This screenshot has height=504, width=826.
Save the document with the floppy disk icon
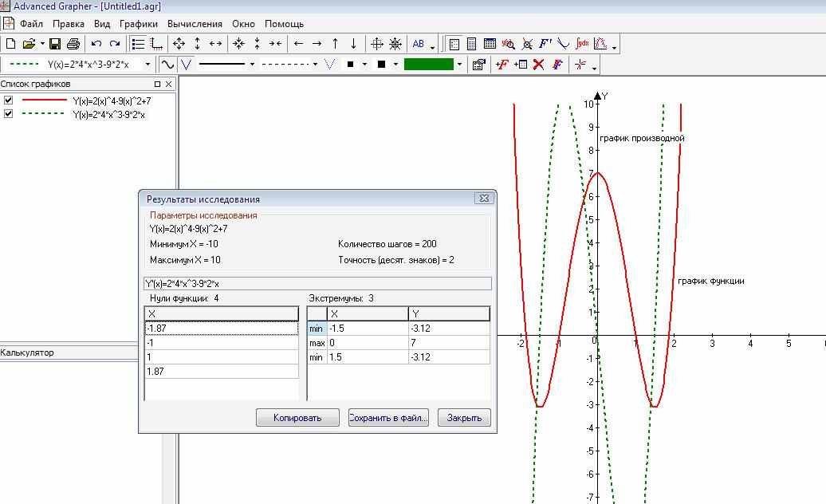tap(55, 44)
